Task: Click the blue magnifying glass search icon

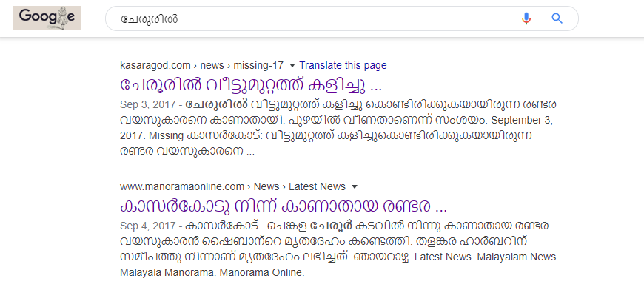Action: point(557,18)
